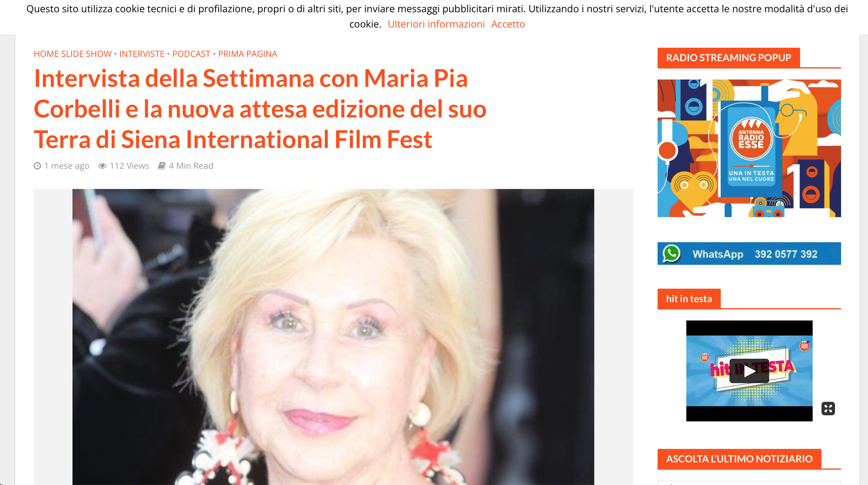Viewport: 868px width, 485px height.
Task: Open the HOME SLIDE SHOW category
Action: pos(72,54)
